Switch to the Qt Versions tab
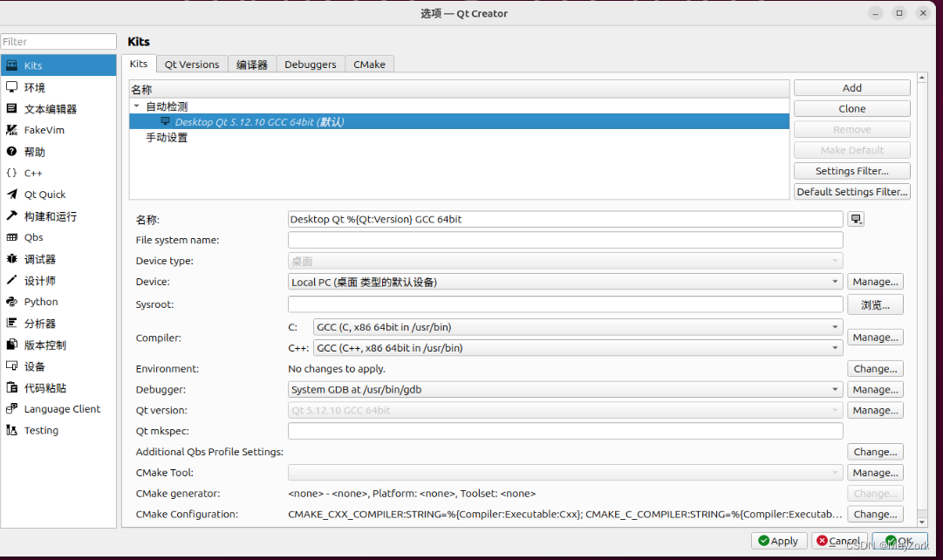 (192, 64)
